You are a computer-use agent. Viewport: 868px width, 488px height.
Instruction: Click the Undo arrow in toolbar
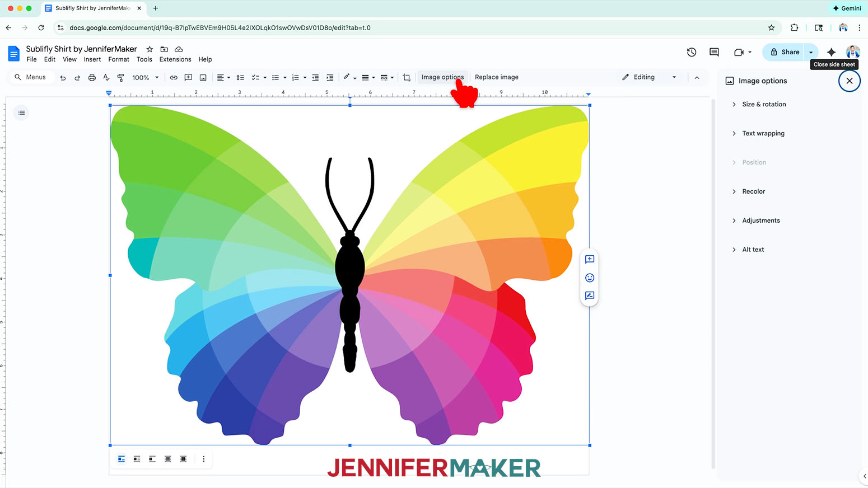63,78
